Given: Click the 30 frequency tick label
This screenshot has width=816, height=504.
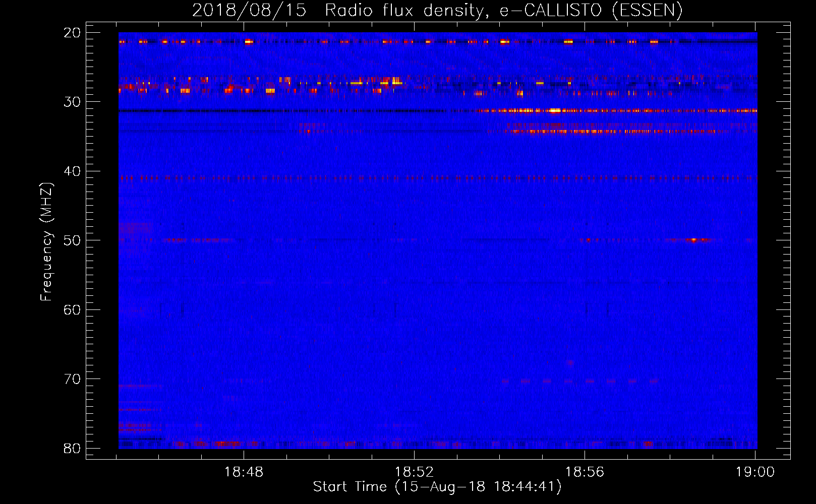Looking at the screenshot, I should (72, 102).
